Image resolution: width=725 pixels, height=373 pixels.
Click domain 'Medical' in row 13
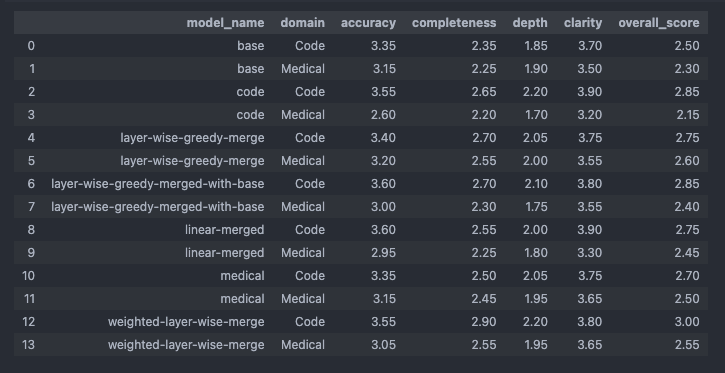tap(303, 345)
